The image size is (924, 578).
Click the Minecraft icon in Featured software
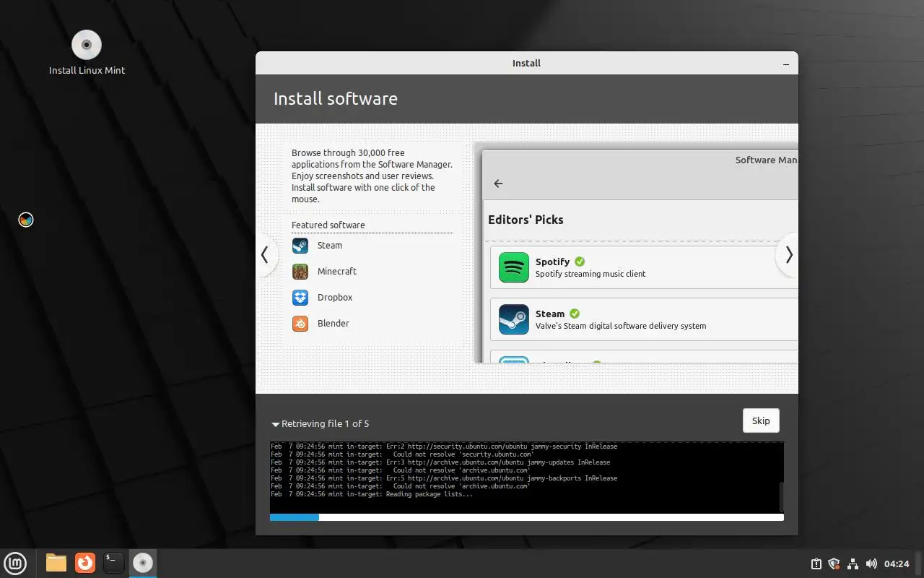(x=300, y=272)
